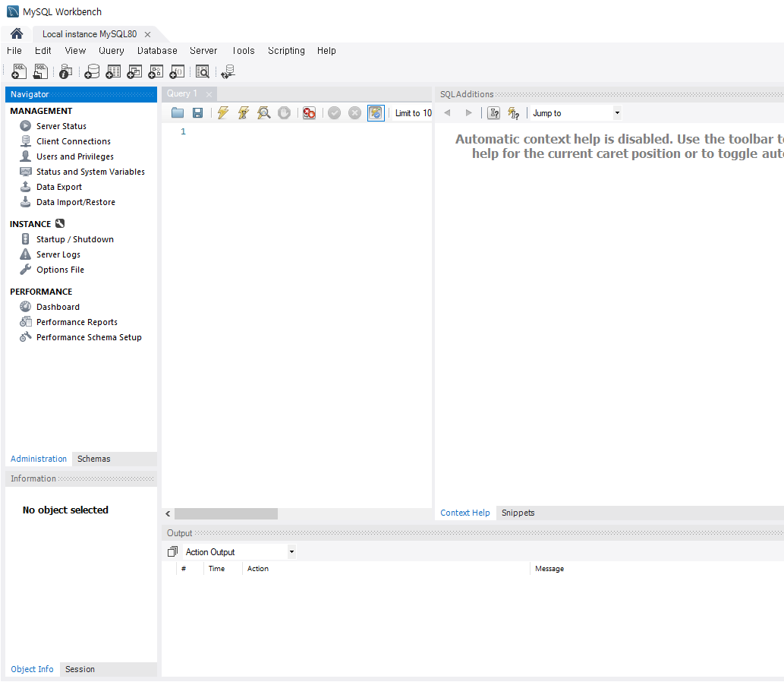Commit transaction checkmark icon
Image resolution: width=784 pixels, height=682 pixels.
[335, 113]
